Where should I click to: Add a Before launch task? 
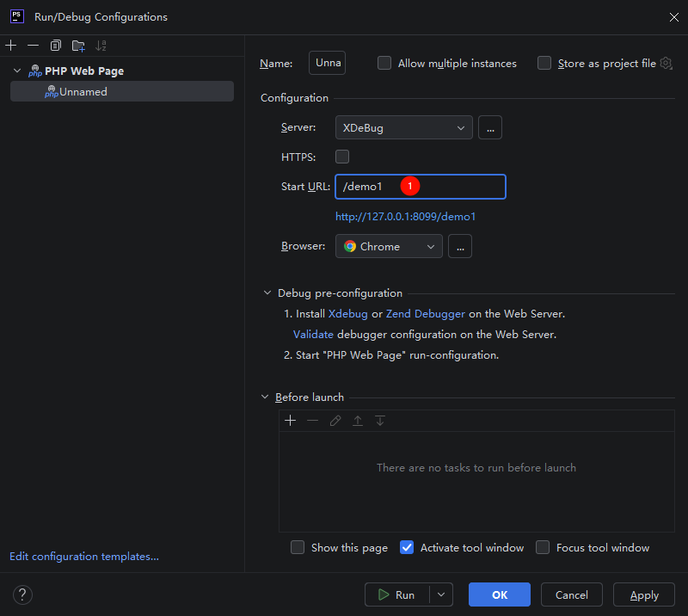pos(290,421)
